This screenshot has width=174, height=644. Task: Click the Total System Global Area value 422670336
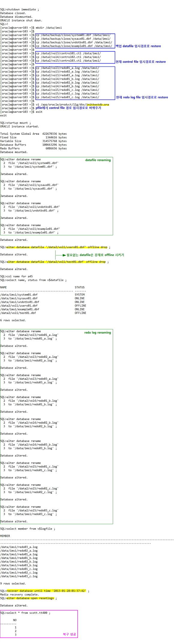[49, 134]
